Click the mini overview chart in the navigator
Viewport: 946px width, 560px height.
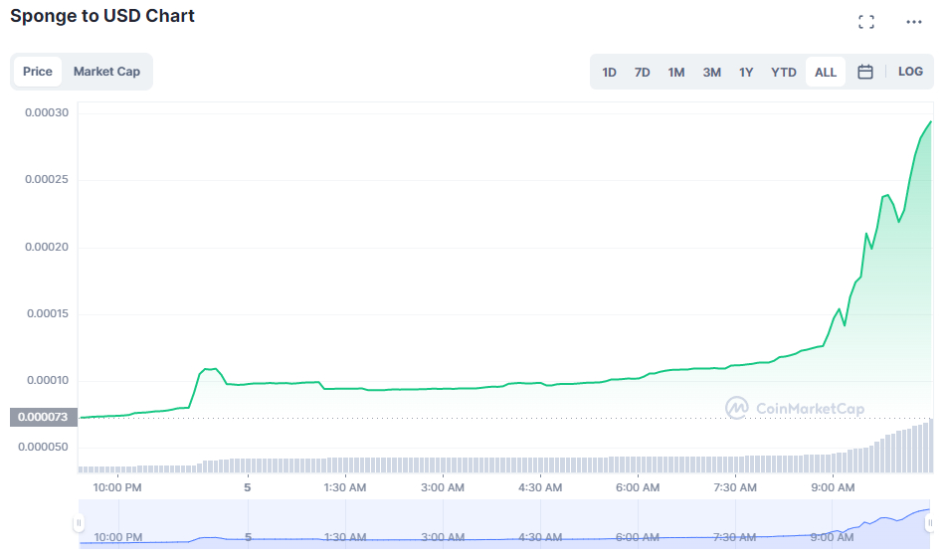coord(504,524)
